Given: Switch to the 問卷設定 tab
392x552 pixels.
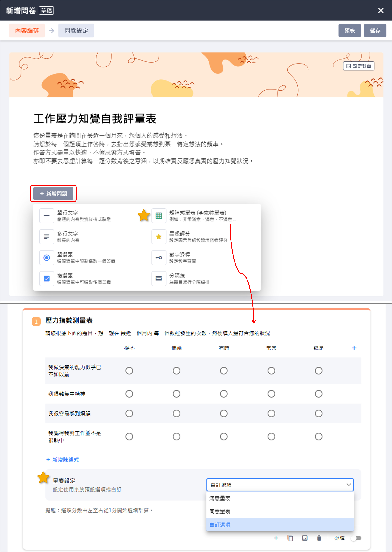Looking at the screenshot, I should [76, 31].
